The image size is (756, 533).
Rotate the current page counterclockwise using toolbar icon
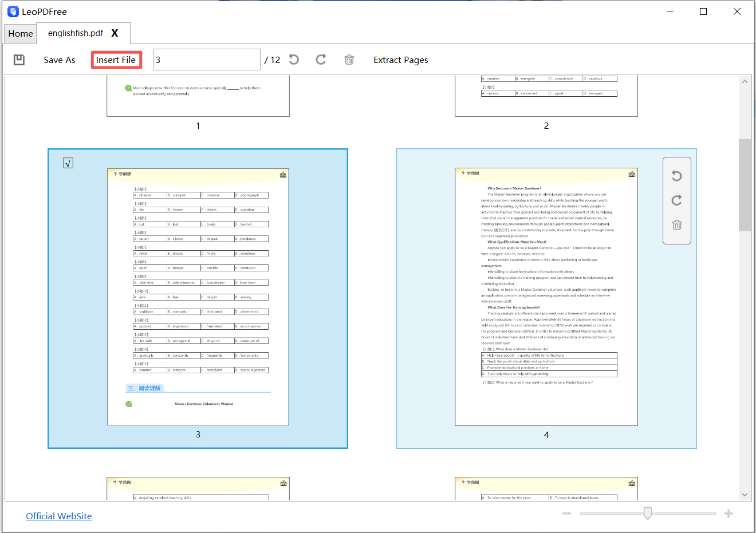(x=293, y=59)
